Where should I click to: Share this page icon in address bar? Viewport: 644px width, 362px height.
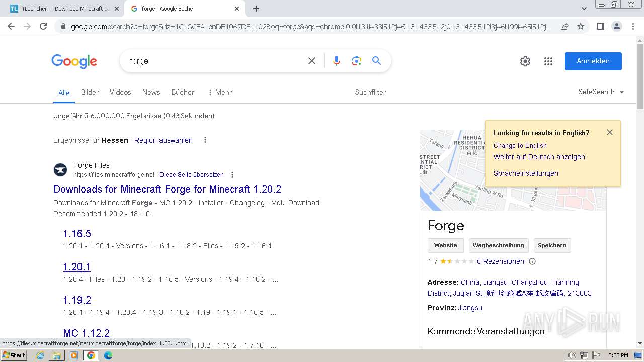pyautogui.click(x=565, y=26)
